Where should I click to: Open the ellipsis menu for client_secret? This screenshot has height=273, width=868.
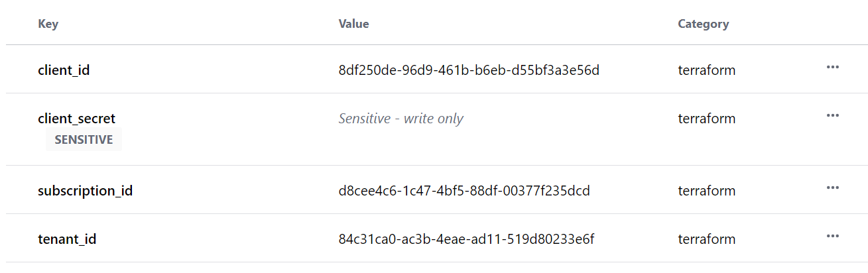pos(833,115)
